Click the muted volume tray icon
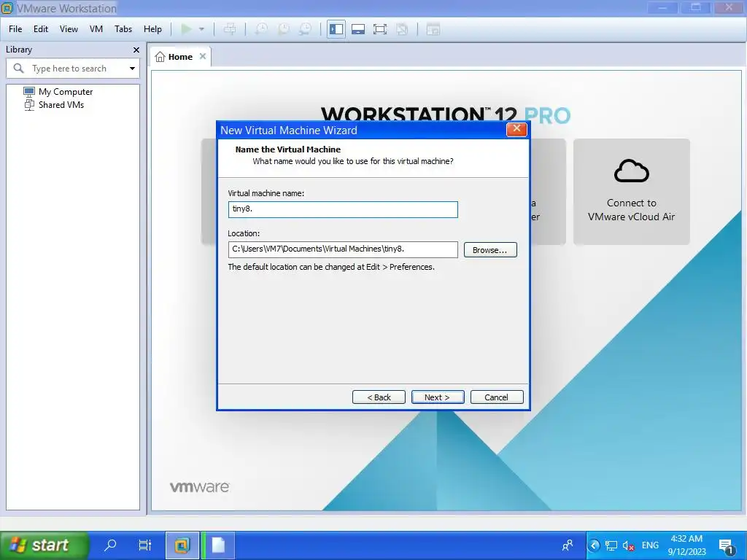747x560 pixels. [x=628, y=545]
